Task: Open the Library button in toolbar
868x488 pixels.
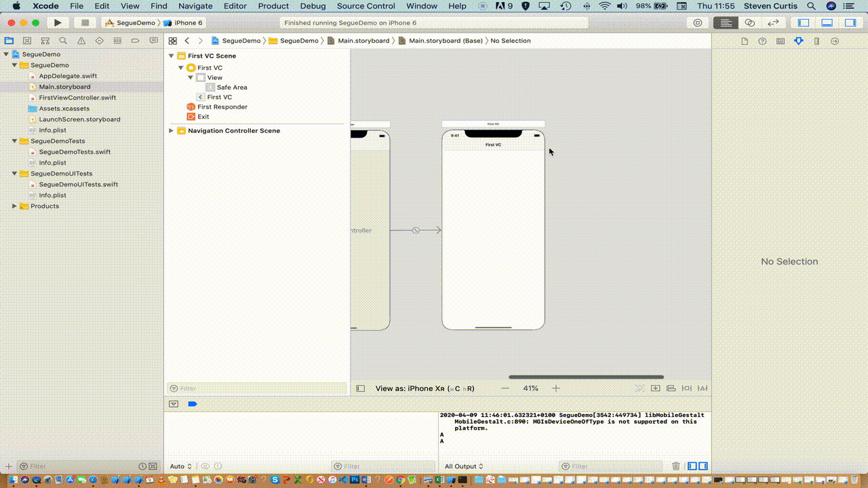Action: pos(698,22)
